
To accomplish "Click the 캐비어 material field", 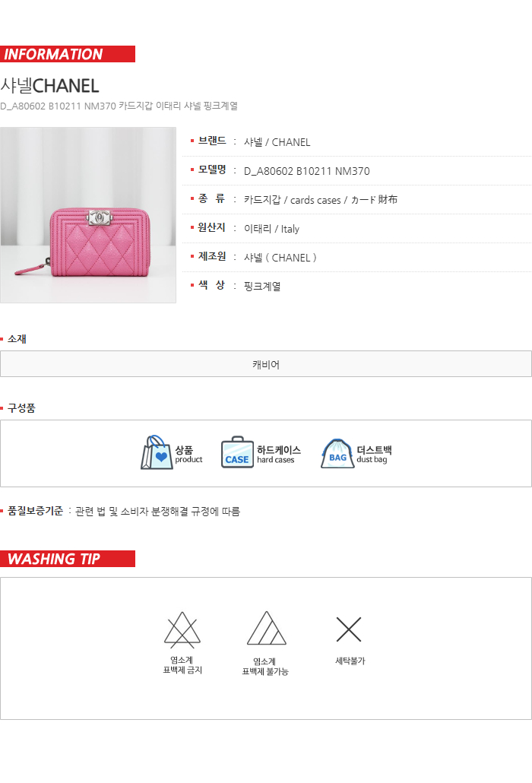I will (x=266, y=364).
